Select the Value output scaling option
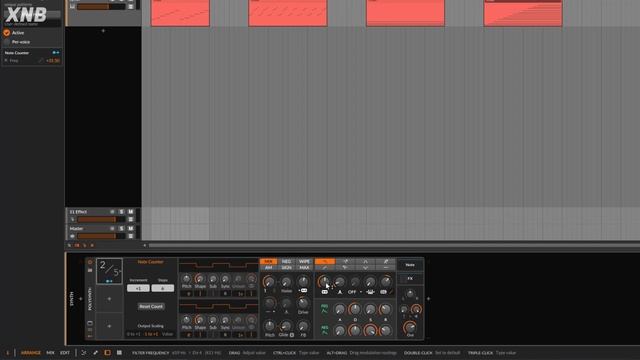Viewport: 640px width, 360px height. tap(167, 334)
